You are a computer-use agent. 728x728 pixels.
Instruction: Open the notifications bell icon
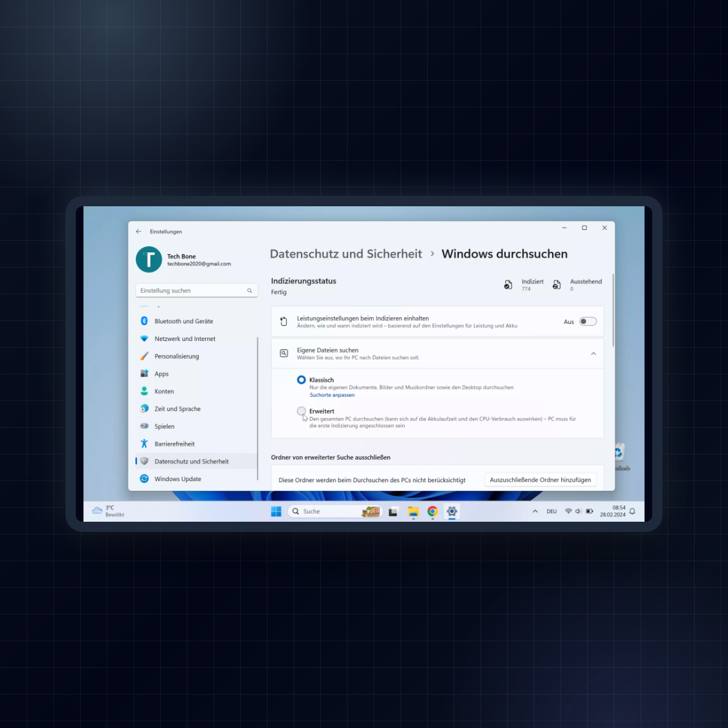(632, 511)
